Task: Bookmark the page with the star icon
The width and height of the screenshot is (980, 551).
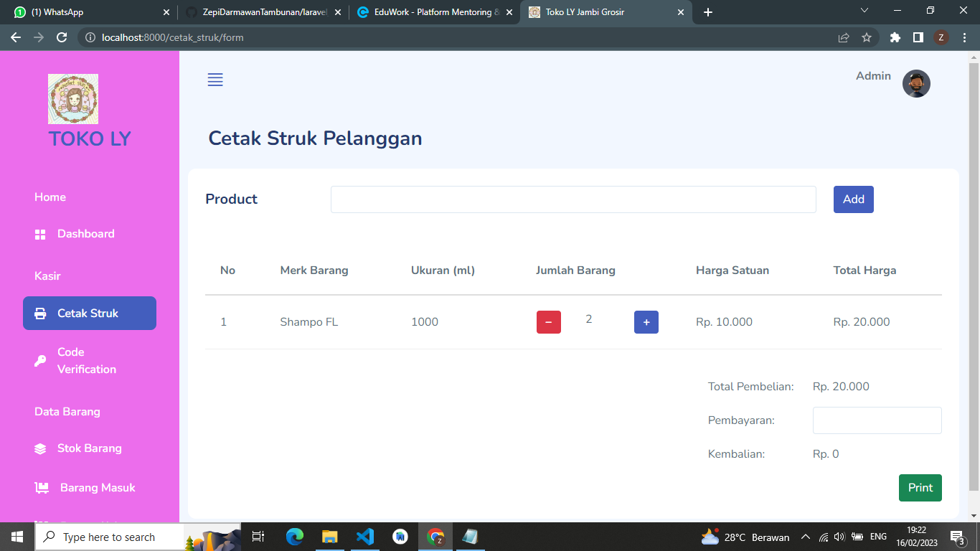Action: point(867,37)
